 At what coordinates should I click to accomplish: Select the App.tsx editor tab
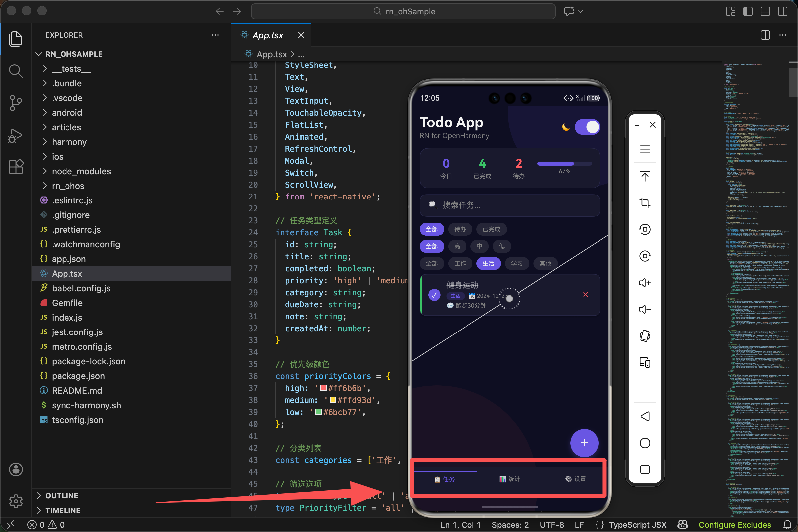pyautogui.click(x=268, y=35)
